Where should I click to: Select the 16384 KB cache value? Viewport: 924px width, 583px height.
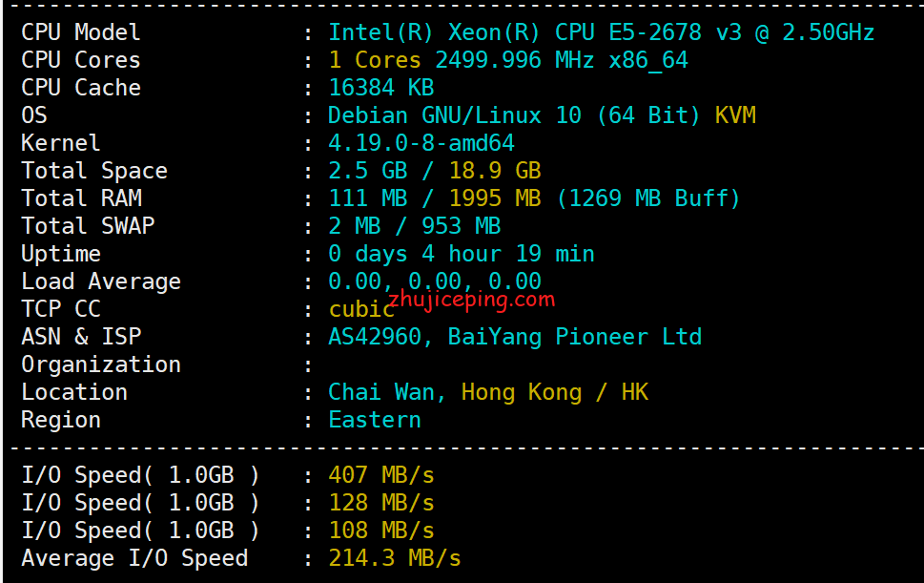tap(381, 88)
